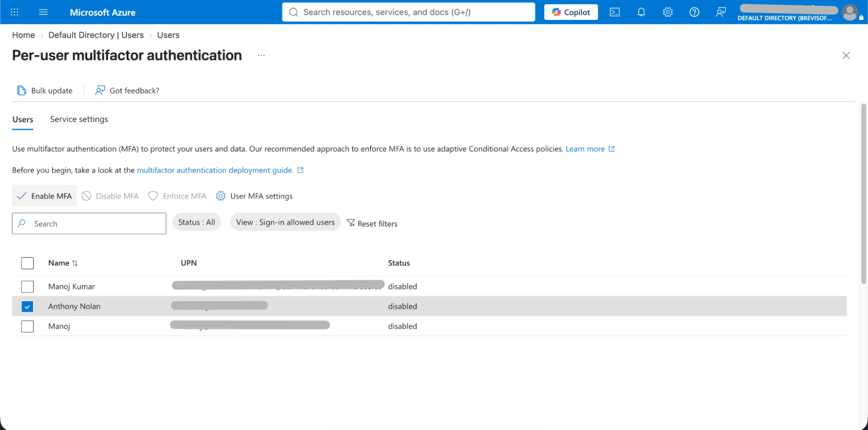Click Got feedback? in the command bar
Viewport: 868px width, 430px height.
127,91
